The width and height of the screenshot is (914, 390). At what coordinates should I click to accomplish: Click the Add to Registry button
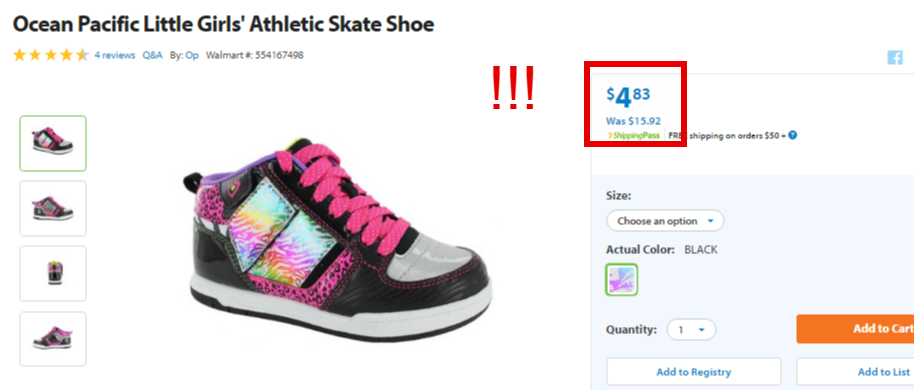694,372
